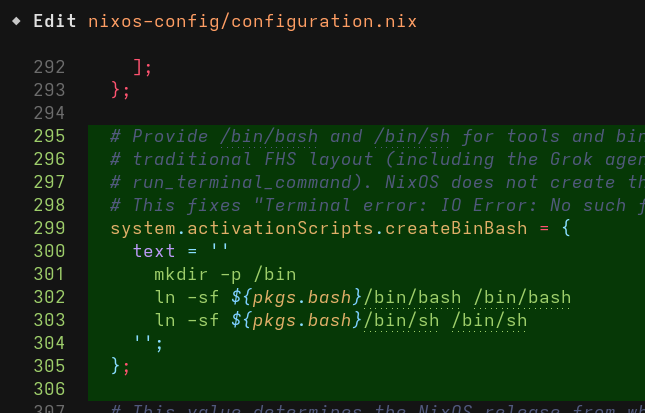Click "system.activationScripts.createBinBash" on line 299
Screen dimensions: 645x413
(x=319, y=228)
